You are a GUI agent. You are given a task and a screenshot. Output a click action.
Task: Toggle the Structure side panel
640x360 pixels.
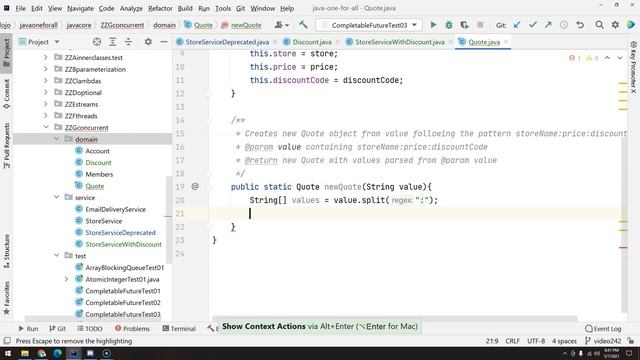pos(6,251)
